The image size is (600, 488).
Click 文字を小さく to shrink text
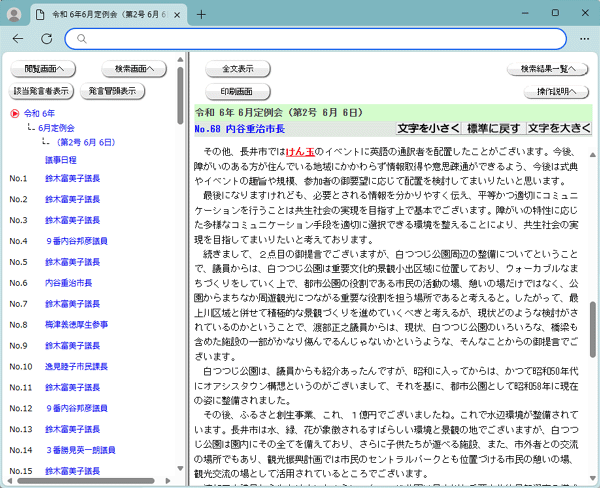[x=428, y=128]
